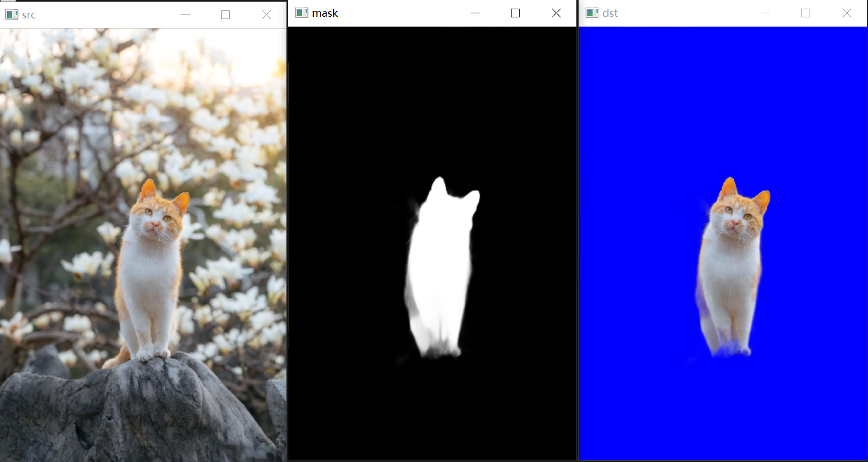The height and width of the screenshot is (462, 868).
Task: Minimize the src window
Action: coord(185,15)
